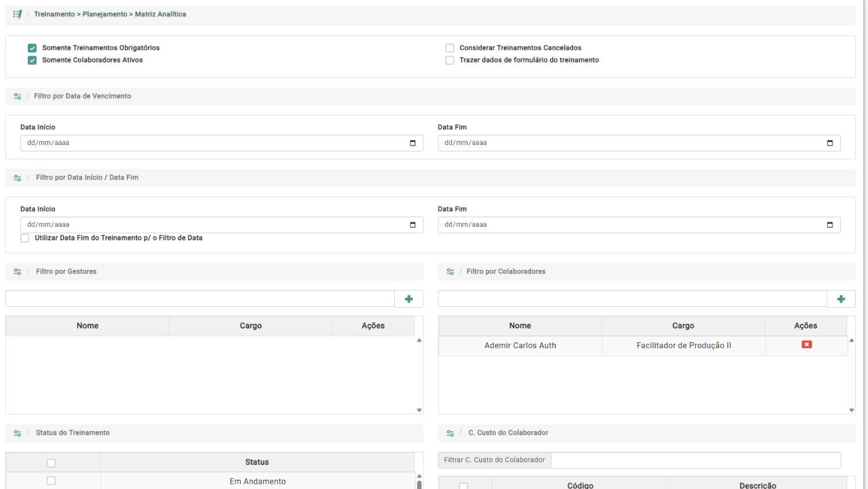The width and height of the screenshot is (868, 489).
Task: Click the Cargo column header in Colaboradores table
Action: (x=683, y=326)
